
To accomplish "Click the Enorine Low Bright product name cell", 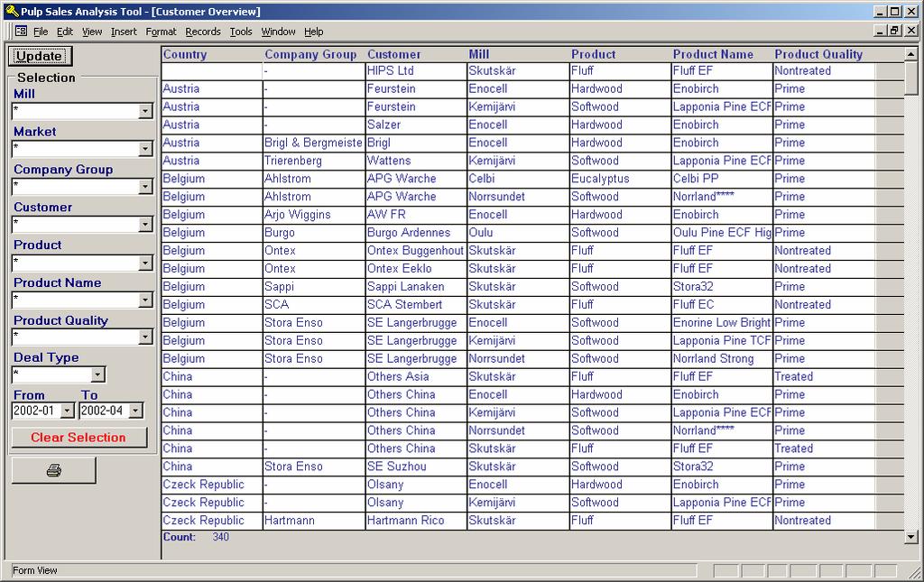I will (x=722, y=323).
